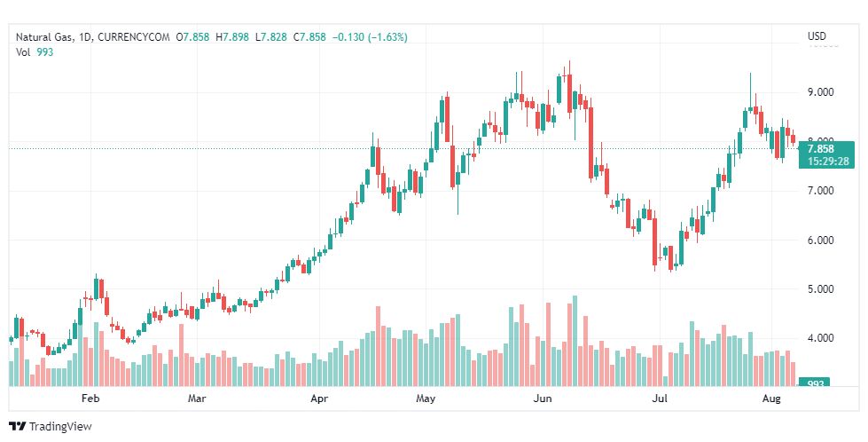Image resolution: width=868 pixels, height=442 pixels.
Task: Click the Mar label on time axis
Action: click(197, 399)
